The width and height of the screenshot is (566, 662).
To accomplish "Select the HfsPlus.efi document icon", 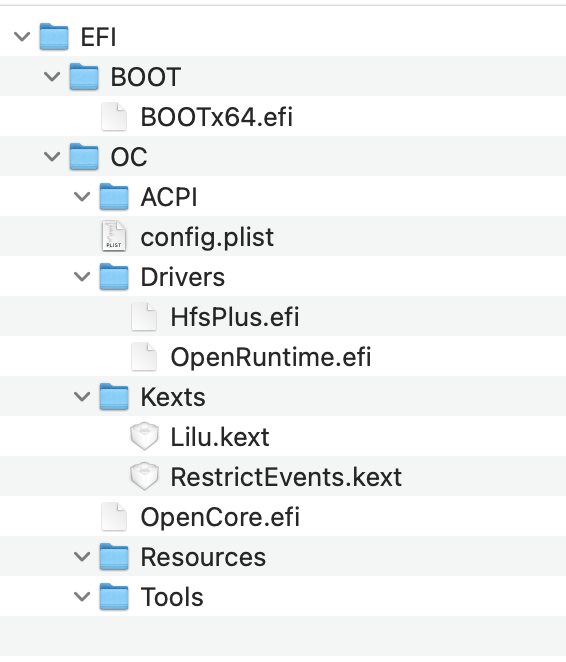I will pos(144,317).
